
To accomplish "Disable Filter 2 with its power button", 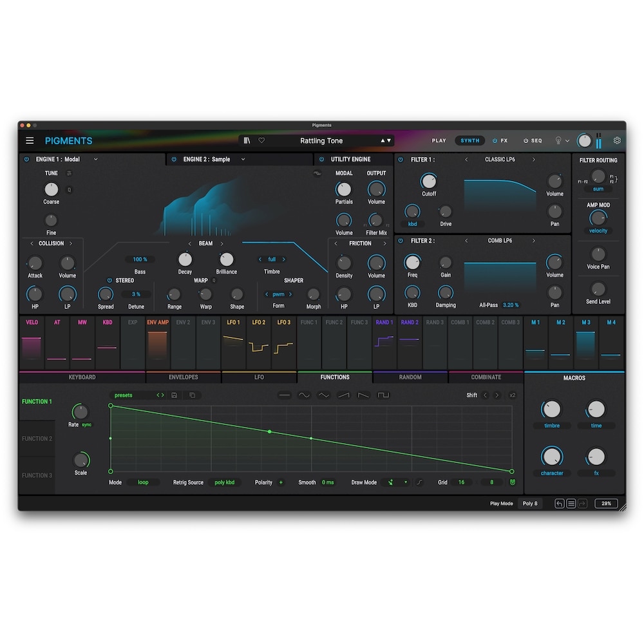I will click(401, 241).
